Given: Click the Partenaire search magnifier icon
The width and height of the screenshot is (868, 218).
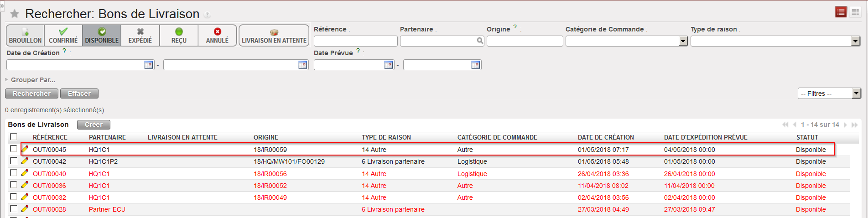Looking at the screenshot, I should (480, 41).
